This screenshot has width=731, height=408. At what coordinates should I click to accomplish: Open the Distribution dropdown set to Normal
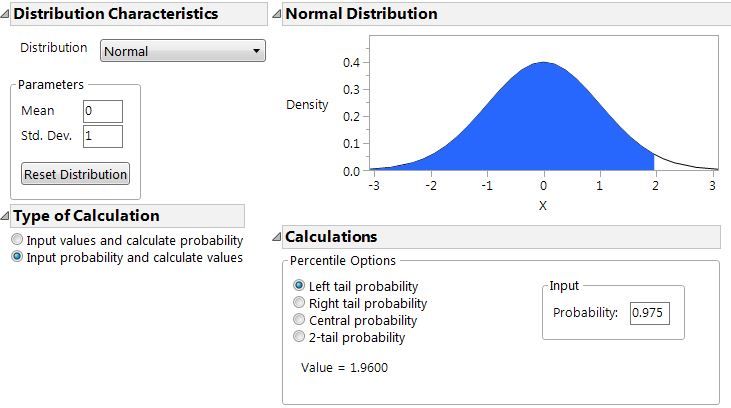click(x=183, y=51)
